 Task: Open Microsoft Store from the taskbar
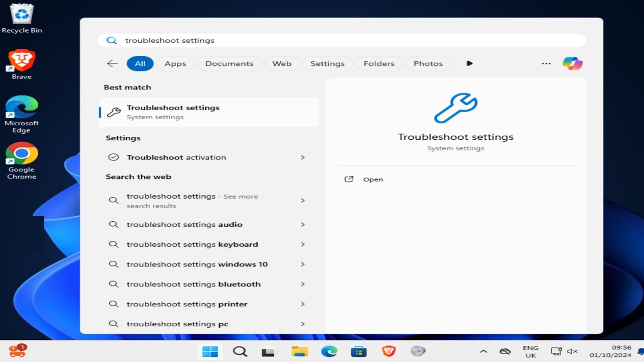pyautogui.click(x=359, y=351)
